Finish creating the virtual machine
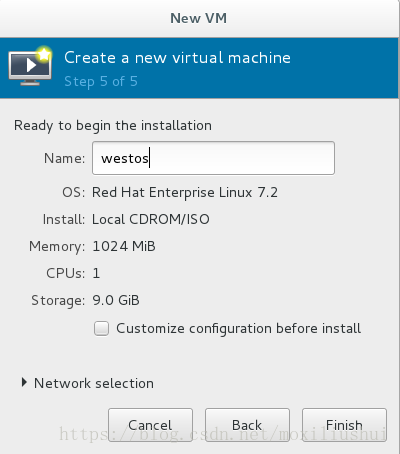 pyautogui.click(x=344, y=425)
